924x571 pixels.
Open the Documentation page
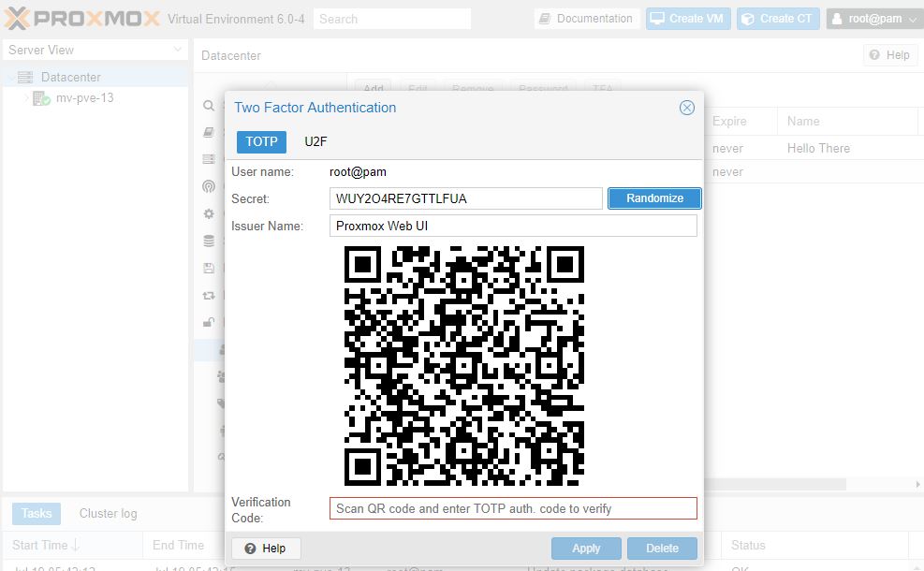coord(587,19)
